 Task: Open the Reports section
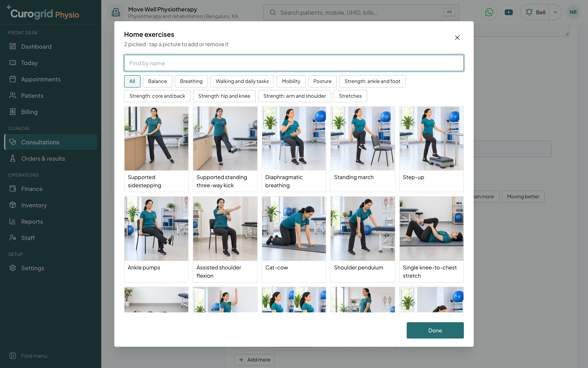pos(51,221)
